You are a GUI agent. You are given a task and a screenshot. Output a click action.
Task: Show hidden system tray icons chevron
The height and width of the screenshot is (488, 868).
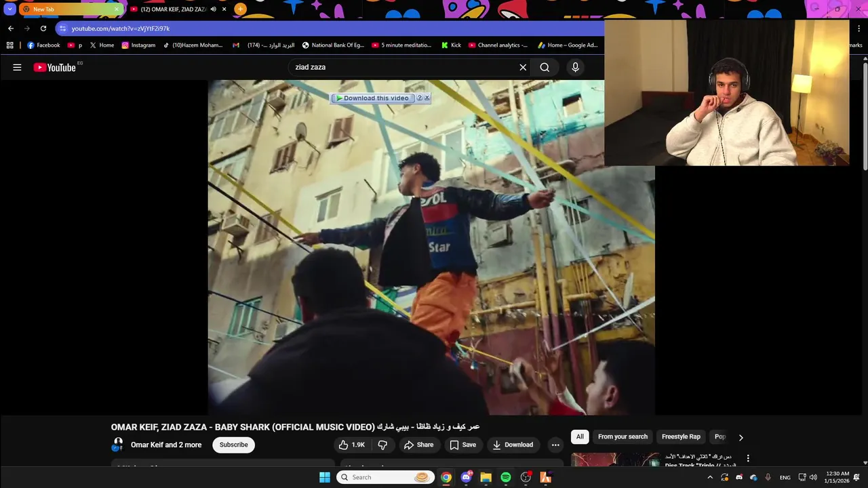pyautogui.click(x=710, y=477)
